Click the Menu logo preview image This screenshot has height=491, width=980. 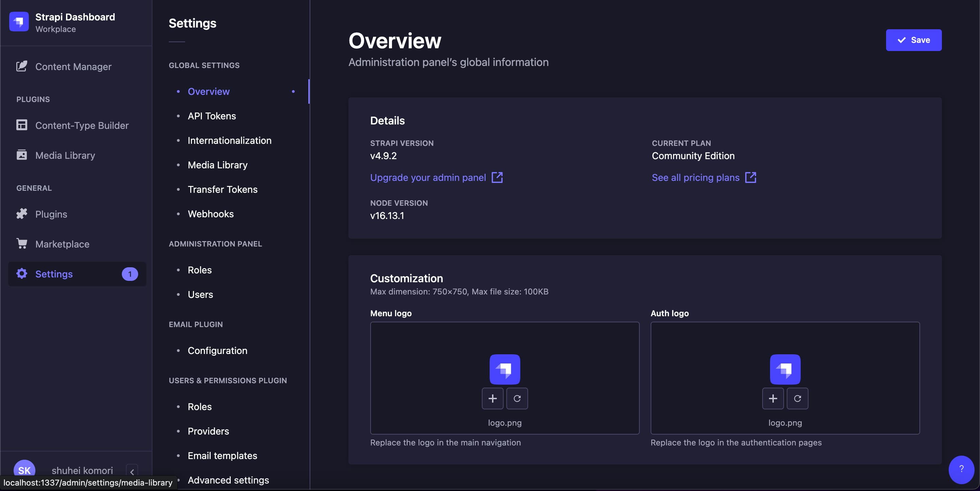tap(505, 369)
